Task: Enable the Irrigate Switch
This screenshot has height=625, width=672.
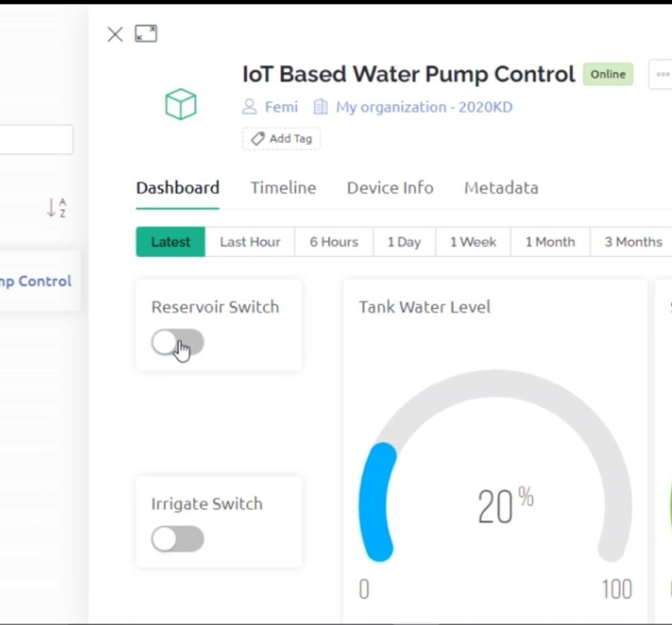Action: point(177,539)
